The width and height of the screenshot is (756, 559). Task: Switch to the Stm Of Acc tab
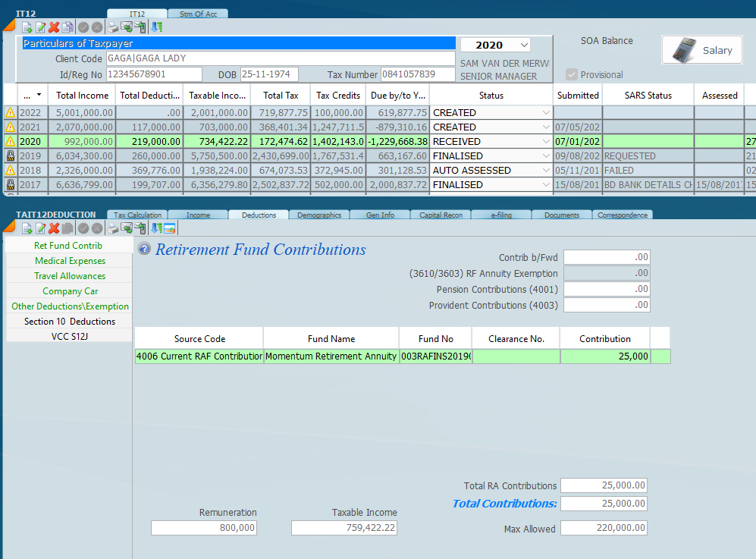198,14
